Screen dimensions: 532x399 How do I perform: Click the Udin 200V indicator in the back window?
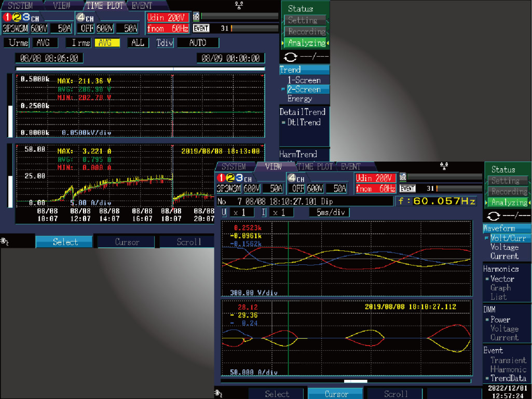pos(168,17)
